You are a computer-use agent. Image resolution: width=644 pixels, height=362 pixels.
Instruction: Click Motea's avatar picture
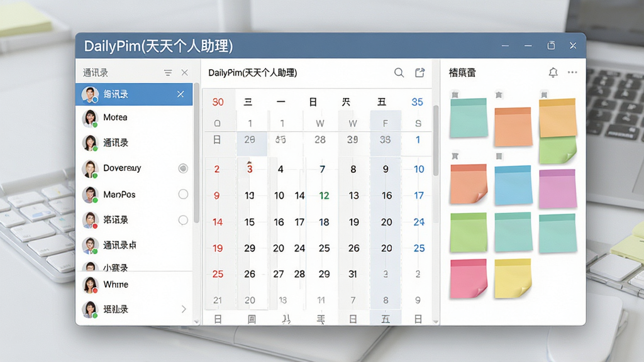[90, 118]
